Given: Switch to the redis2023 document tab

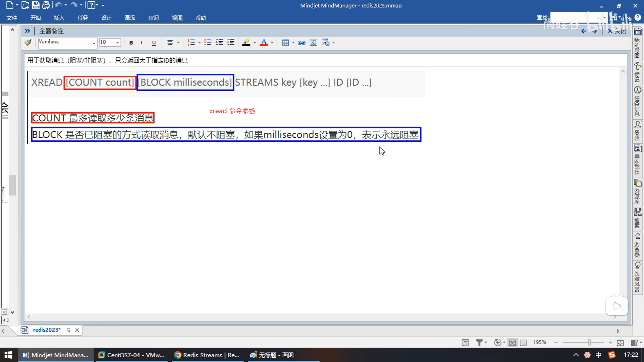Looking at the screenshot, I should (47, 330).
